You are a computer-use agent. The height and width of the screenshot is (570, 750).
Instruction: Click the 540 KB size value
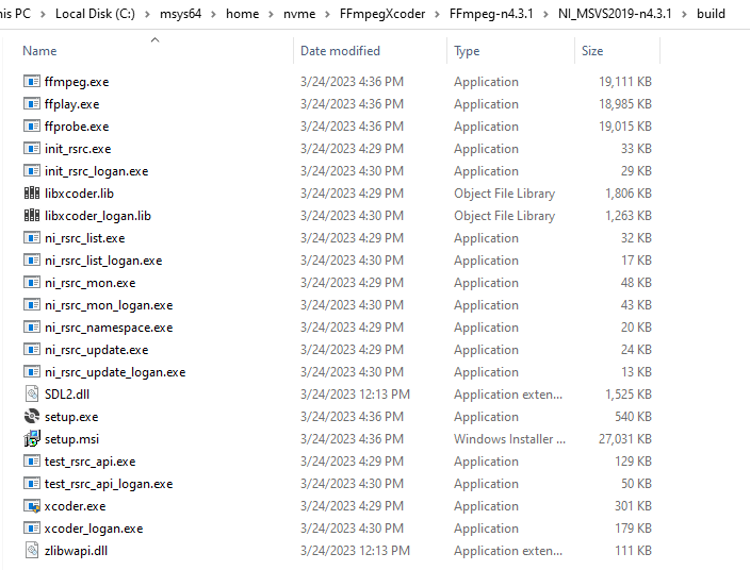click(x=633, y=417)
